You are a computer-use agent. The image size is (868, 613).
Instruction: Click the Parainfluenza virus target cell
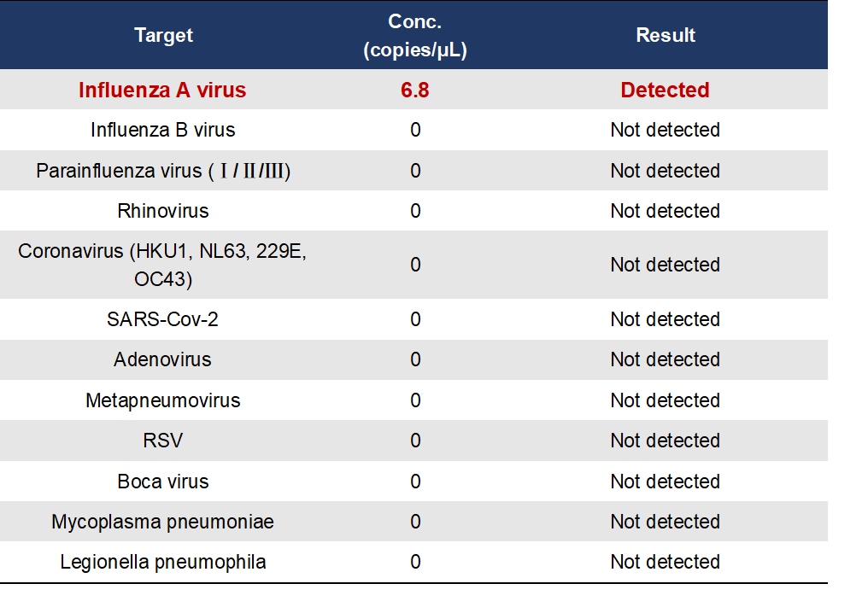163,171
